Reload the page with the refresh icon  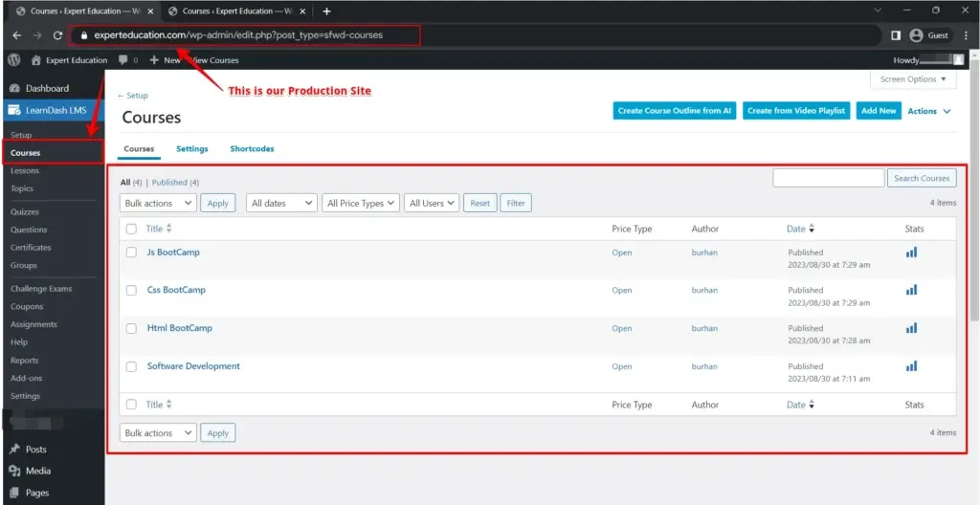57,35
